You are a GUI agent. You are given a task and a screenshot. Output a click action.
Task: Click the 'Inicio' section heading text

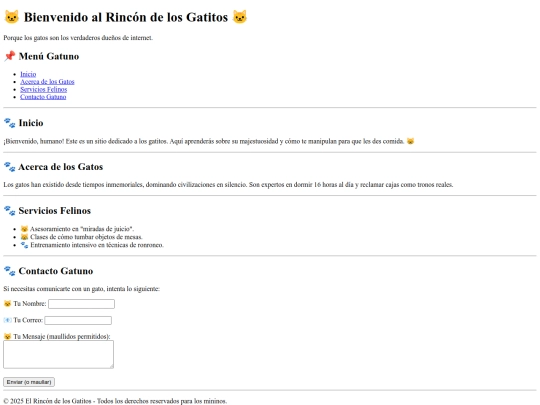(31, 123)
